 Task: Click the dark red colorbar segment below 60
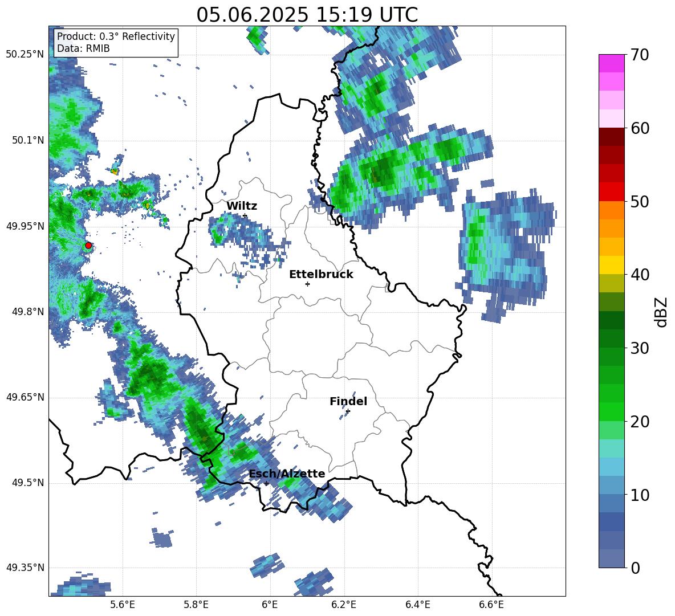(611, 137)
